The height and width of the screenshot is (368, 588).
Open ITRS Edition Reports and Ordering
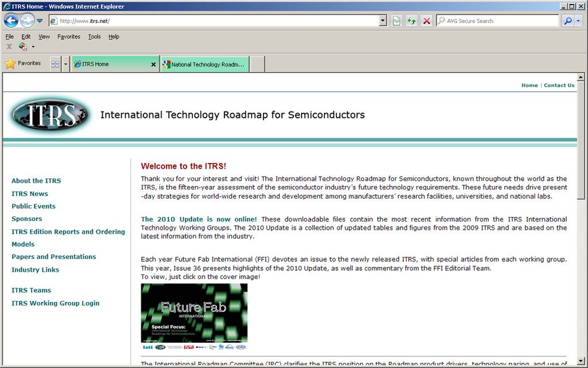(68, 231)
